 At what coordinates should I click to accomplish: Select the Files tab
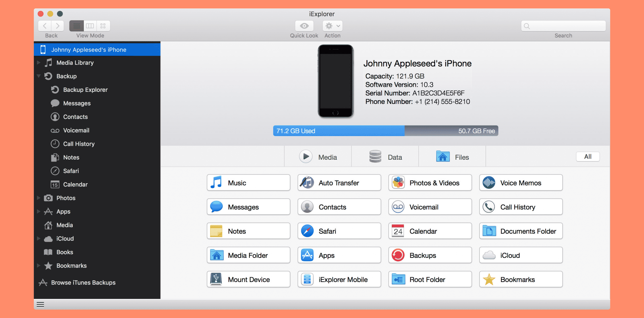tap(452, 156)
